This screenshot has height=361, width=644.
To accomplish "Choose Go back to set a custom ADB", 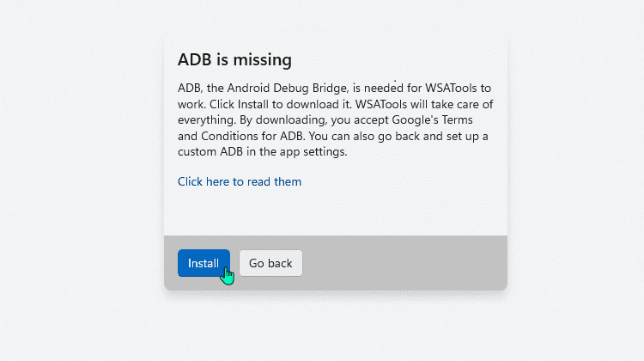I will point(270,263).
